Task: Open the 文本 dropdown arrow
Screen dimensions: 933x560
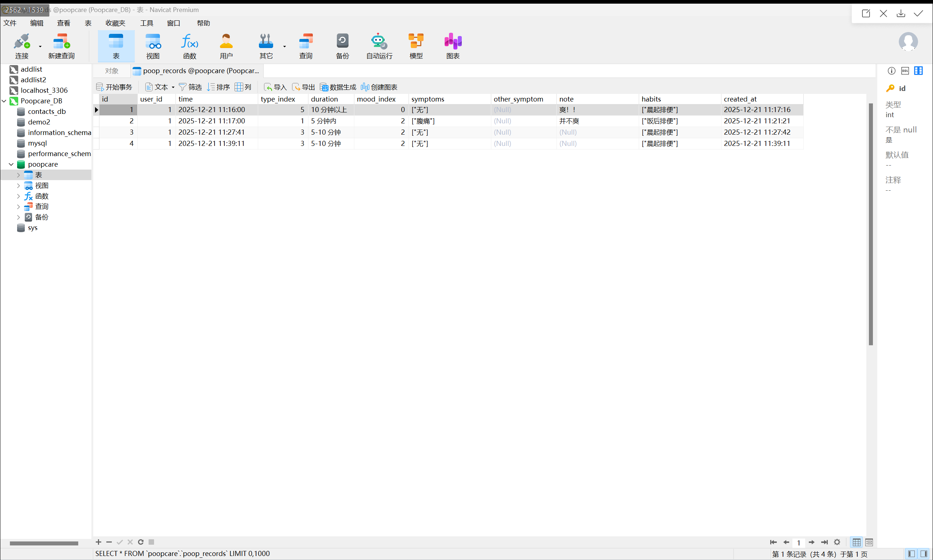Action: 173,87
